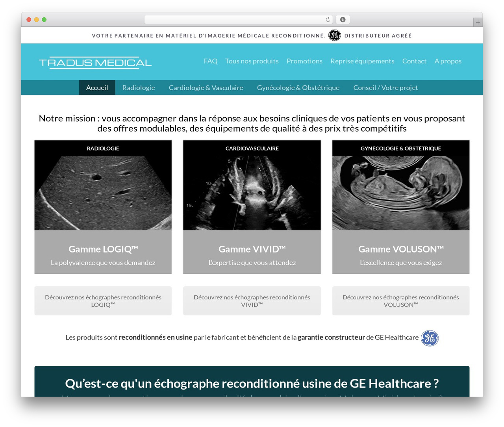
Task: Click the 'VOTRE PARTENAIRE EN MATÉRIEL' banner text
Action: [209, 35]
